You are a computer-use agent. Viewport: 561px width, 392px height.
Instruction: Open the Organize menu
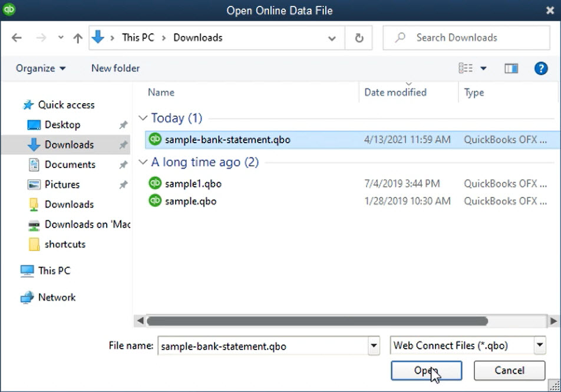(x=41, y=68)
